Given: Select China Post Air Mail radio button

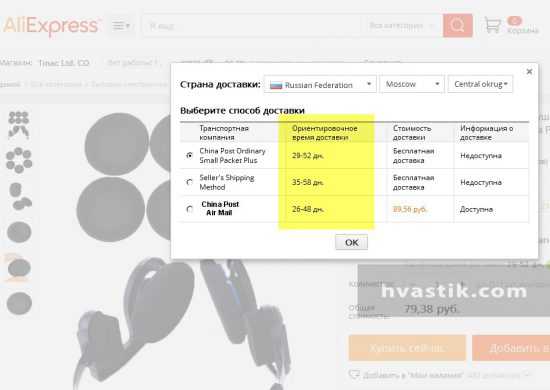Looking at the screenshot, I should tap(189, 209).
